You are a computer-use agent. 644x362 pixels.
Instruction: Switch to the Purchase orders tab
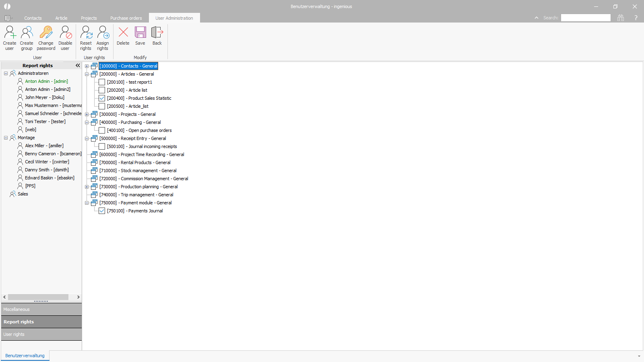click(126, 18)
